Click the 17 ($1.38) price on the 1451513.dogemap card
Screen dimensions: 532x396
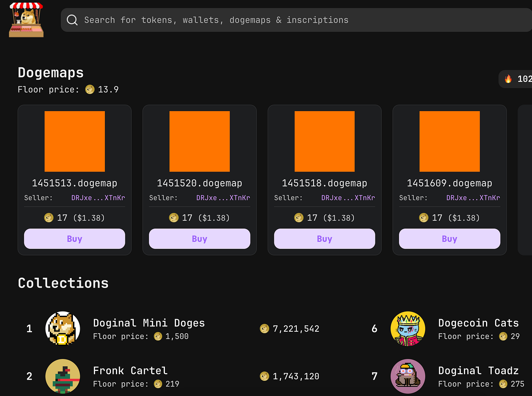[x=81, y=218]
